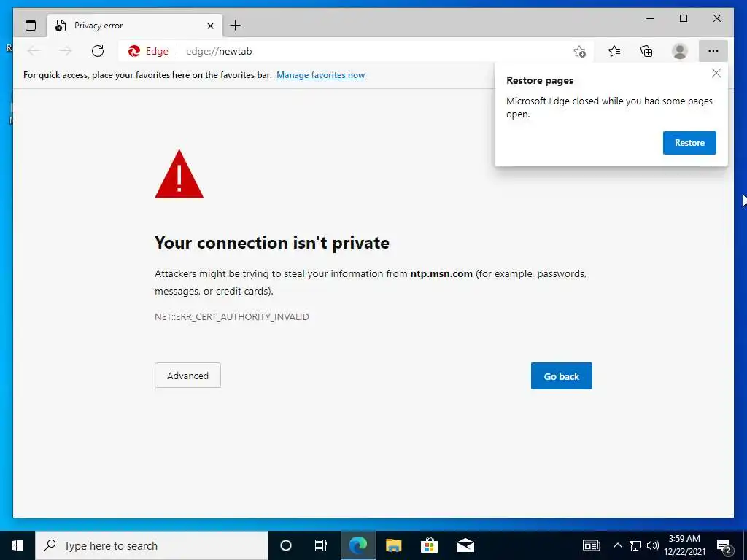Click Your connection isn't private heading
The height and width of the screenshot is (560, 747).
coord(272,243)
